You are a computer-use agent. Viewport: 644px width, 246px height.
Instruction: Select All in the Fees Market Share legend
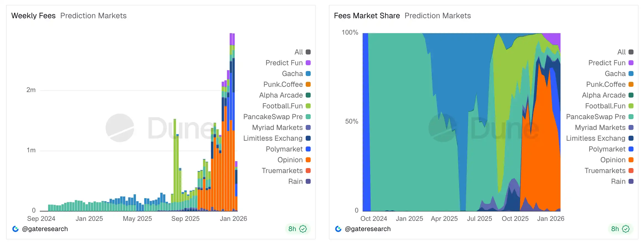click(x=622, y=52)
